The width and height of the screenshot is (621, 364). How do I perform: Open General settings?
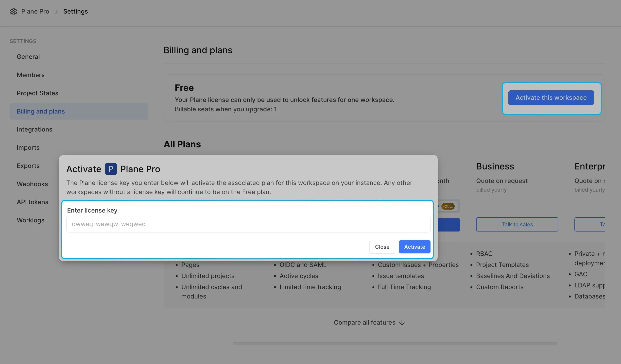tap(28, 57)
